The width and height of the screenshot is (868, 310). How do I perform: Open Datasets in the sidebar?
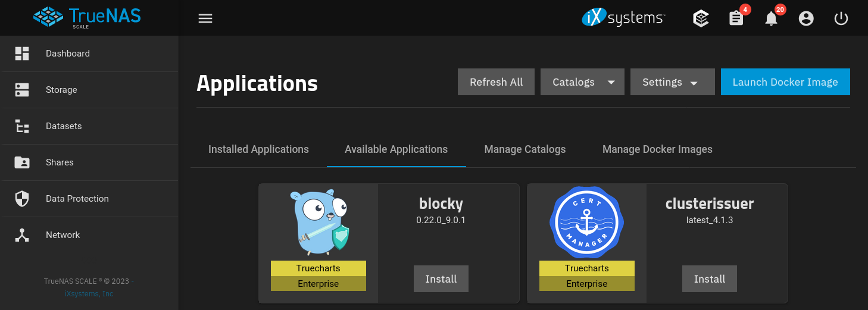(x=89, y=126)
